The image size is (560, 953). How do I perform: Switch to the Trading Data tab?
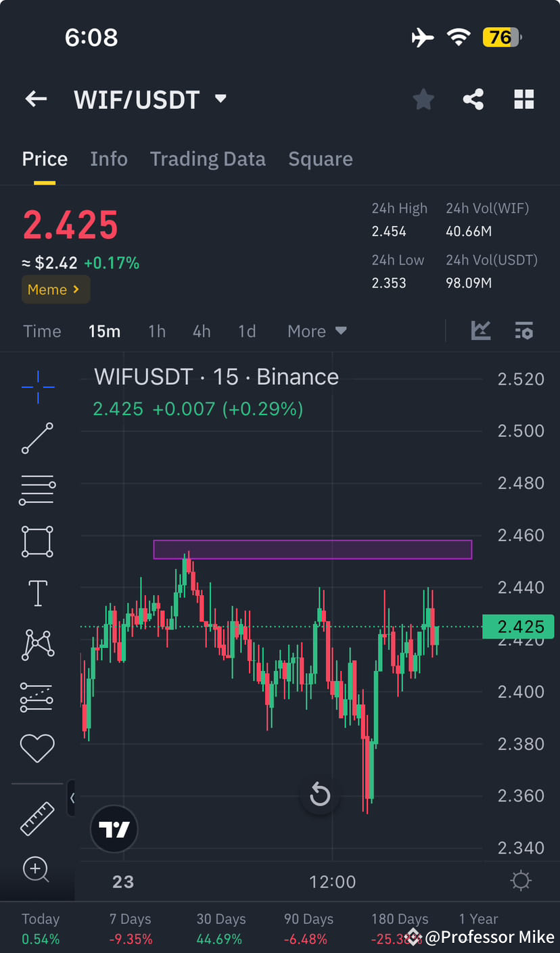pyautogui.click(x=208, y=158)
